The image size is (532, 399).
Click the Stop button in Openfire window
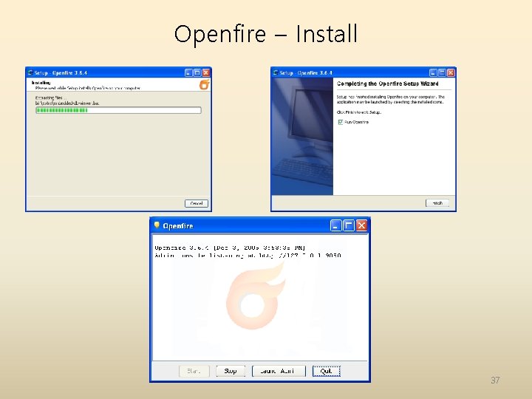pyautogui.click(x=231, y=371)
